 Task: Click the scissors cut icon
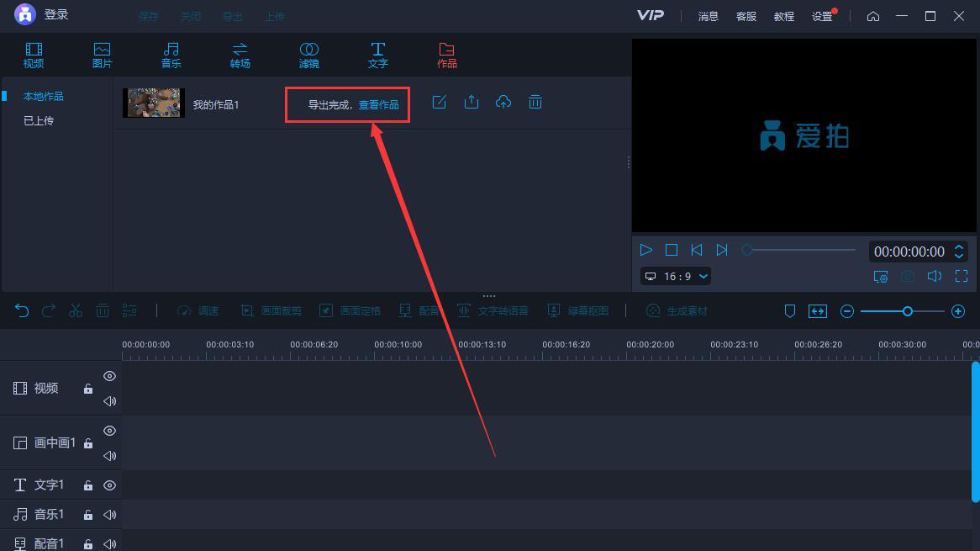pyautogui.click(x=76, y=311)
